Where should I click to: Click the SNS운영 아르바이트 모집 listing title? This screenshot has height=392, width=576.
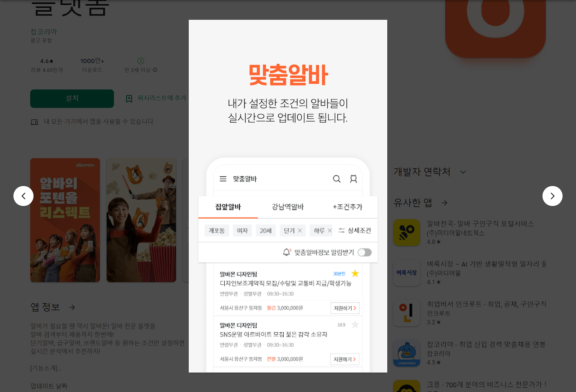pos(274,334)
